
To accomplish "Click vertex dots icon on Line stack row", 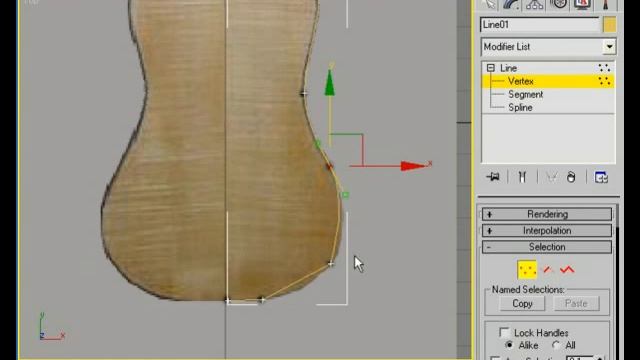I will click(x=604, y=68).
